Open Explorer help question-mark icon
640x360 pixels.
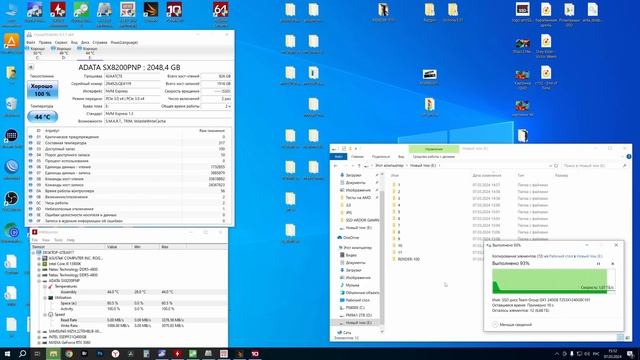629,157
